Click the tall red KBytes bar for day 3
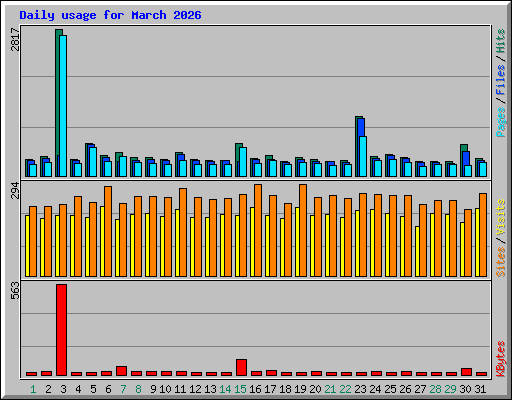The image size is (512, 400). coord(62,330)
